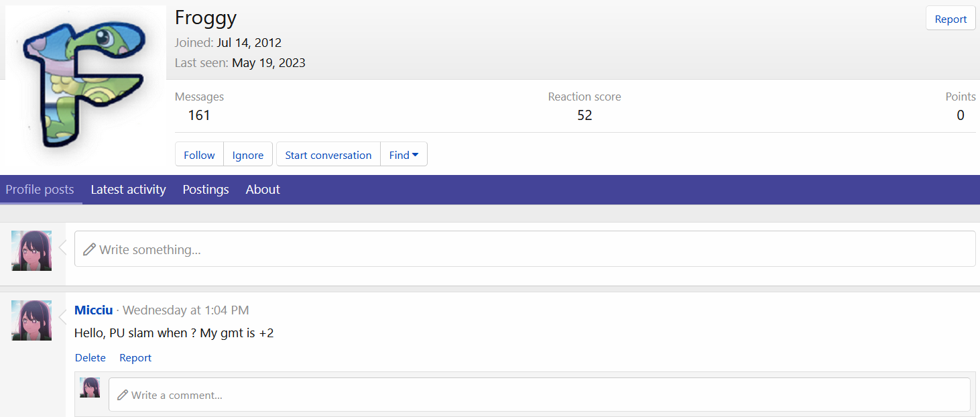Screen dimensions: 980x417
Task: Click Micciu's avatar next to the profile post
Action: pos(32,320)
